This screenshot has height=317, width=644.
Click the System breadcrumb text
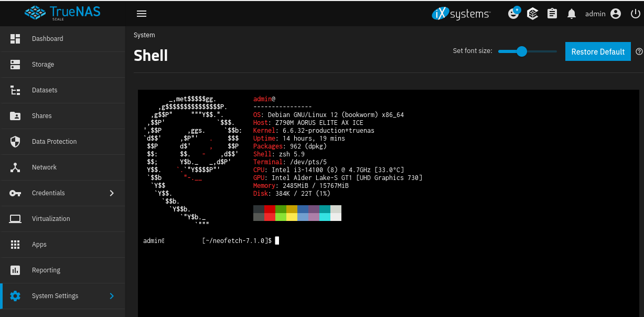click(x=144, y=35)
